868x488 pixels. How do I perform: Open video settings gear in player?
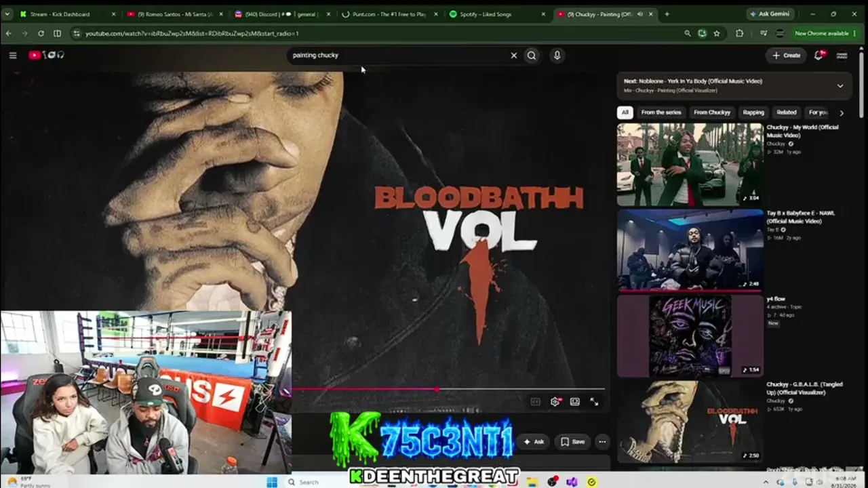(x=555, y=401)
